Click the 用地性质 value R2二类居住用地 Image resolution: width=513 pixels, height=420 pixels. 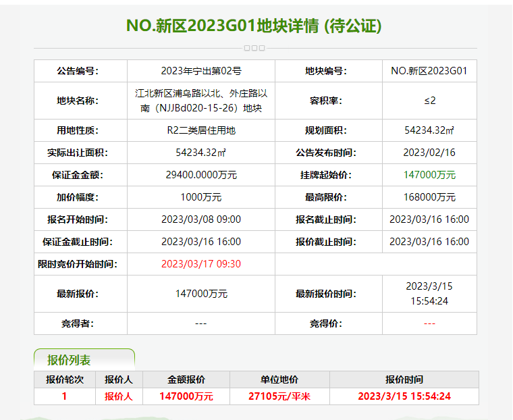[x=201, y=130]
